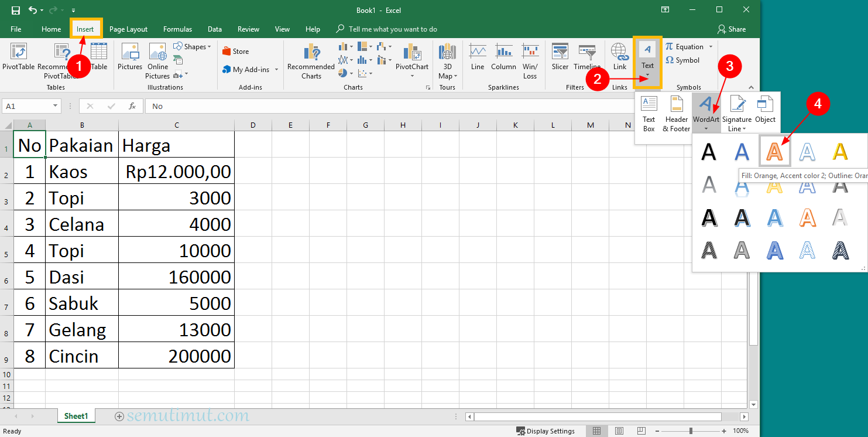
Task: Choose the blue fill WordArt style
Action: (742, 152)
